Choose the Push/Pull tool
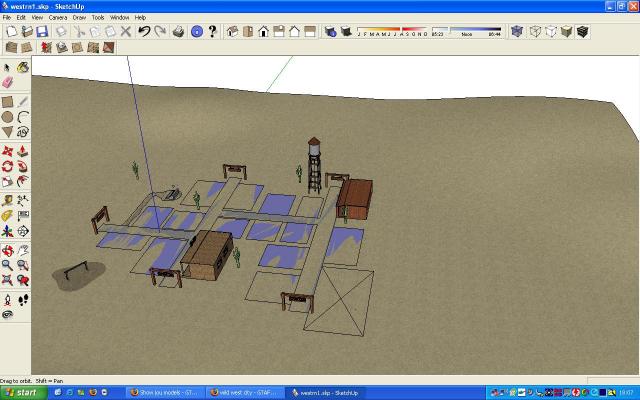 [22, 150]
